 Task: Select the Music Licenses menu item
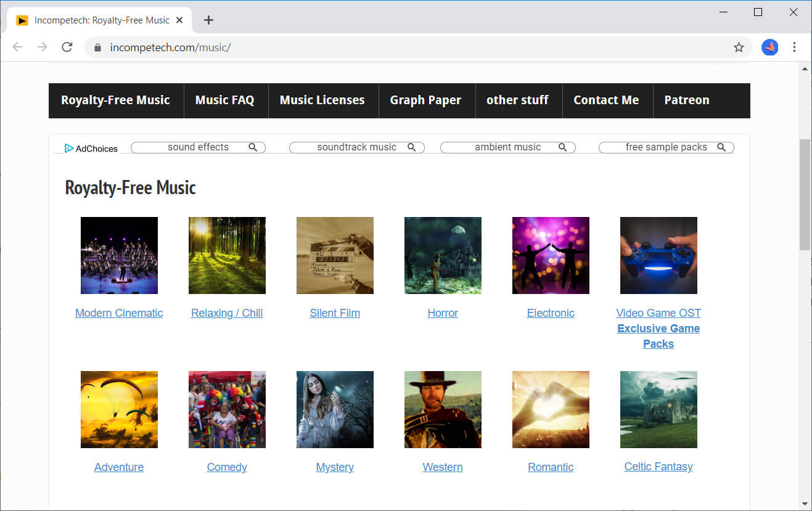[322, 100]
